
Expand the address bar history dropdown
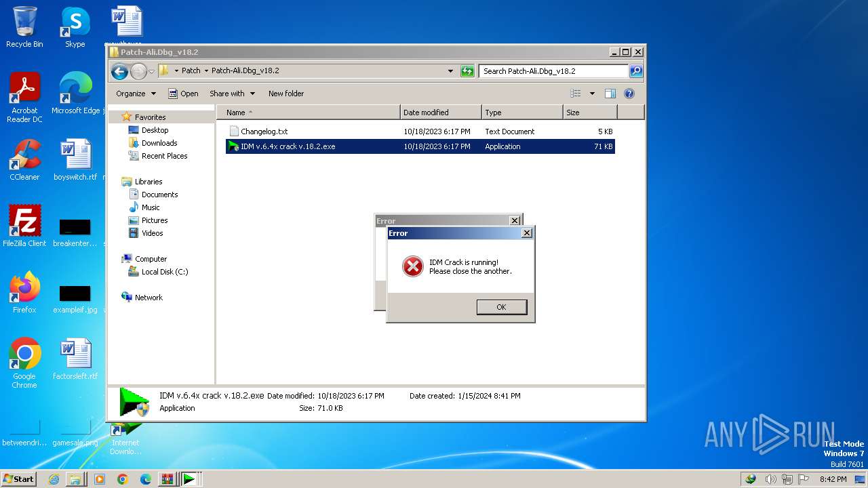[450, 70]
